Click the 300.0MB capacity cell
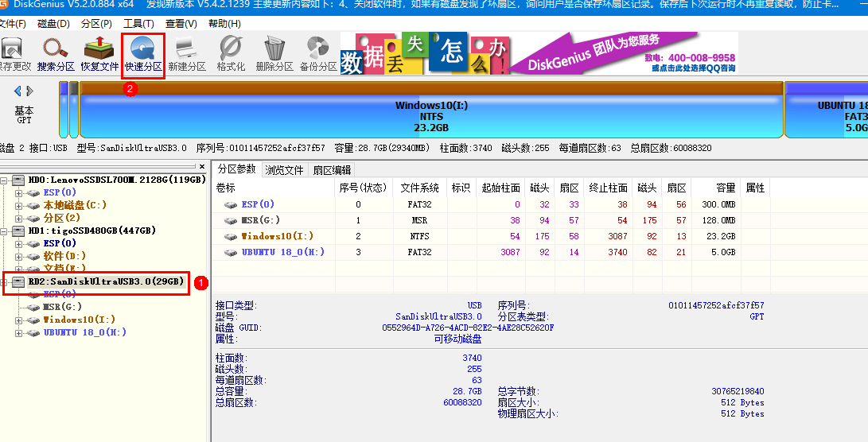 [x=718, y=204]
